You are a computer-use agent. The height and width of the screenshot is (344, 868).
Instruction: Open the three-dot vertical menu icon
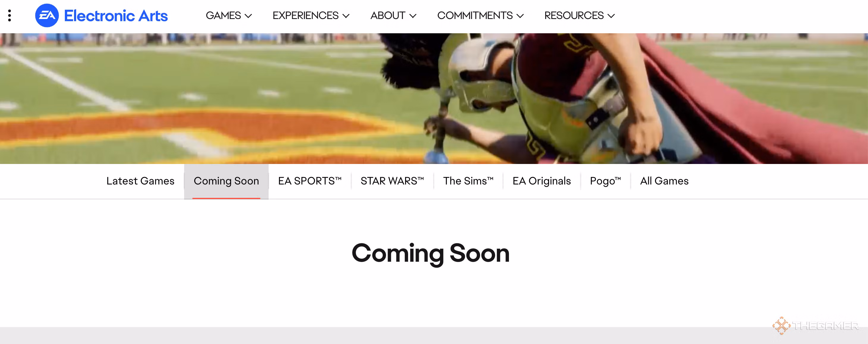[x=10, y=15]
